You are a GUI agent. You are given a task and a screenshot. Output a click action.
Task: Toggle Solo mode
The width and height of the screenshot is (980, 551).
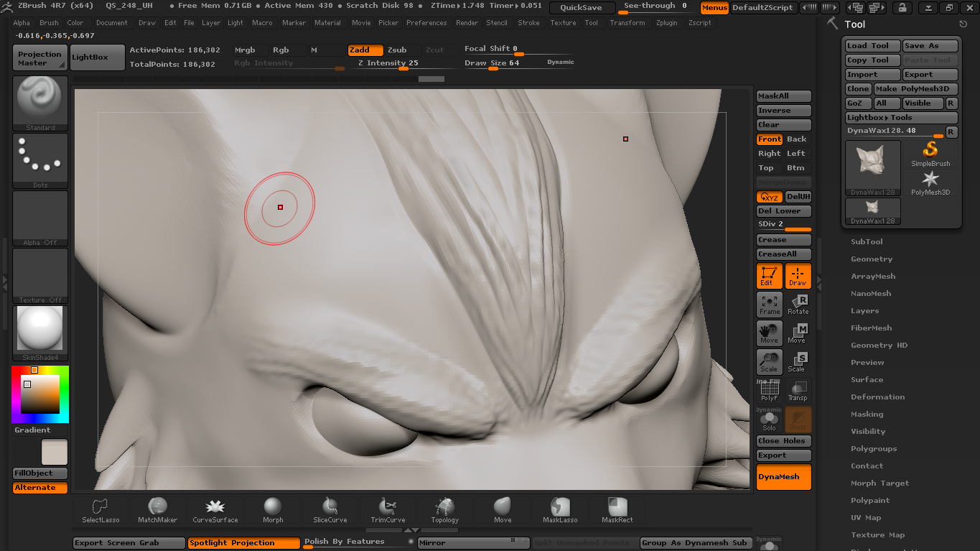pos(770,420)
